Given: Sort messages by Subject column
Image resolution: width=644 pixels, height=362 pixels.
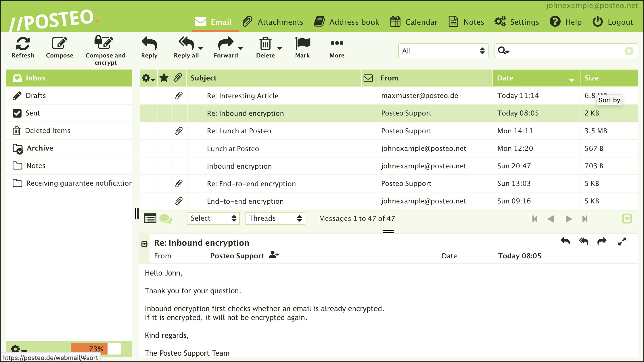Looking at the screenshot, I should tap(203, 78).
